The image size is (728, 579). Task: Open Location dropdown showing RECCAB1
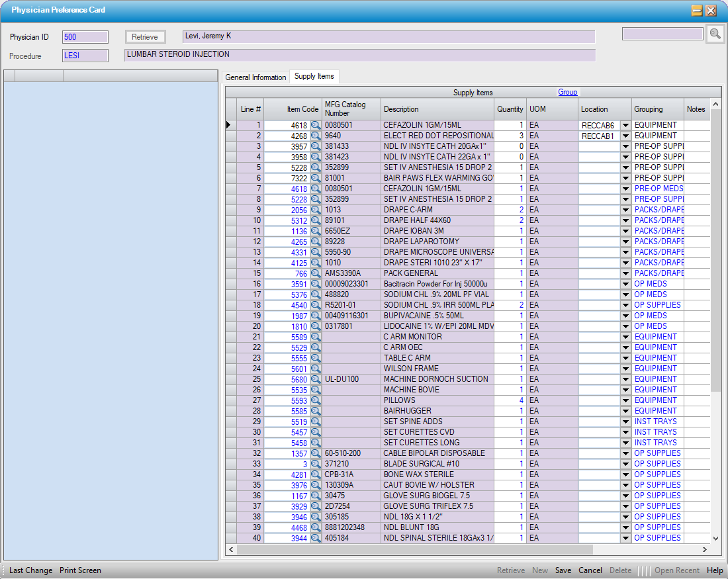tap(625, 136)
